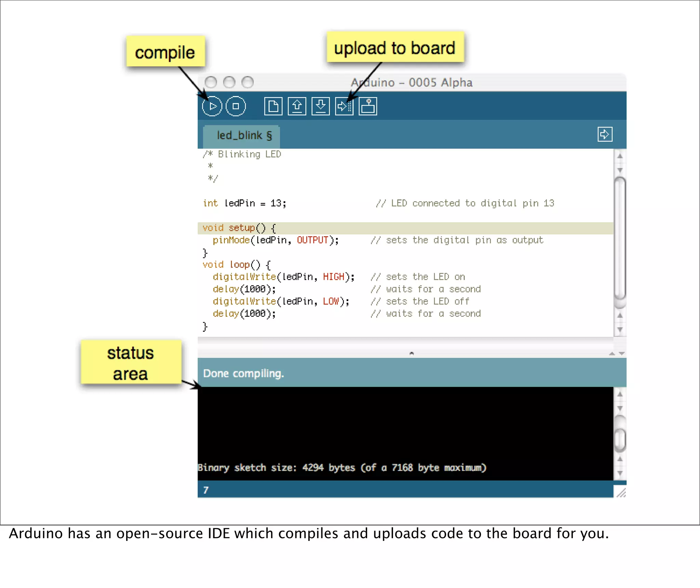Screen dimensions: 700x588
Task: Click the editor scrollbar bottom down arrow
Action: (620, 330)
